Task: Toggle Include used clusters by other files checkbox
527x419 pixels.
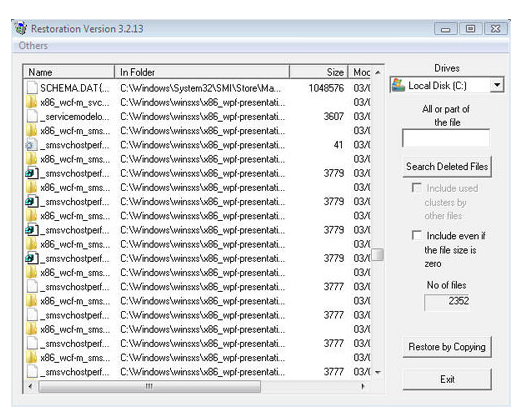Action: pyautogui.click(x=417, y=187)
